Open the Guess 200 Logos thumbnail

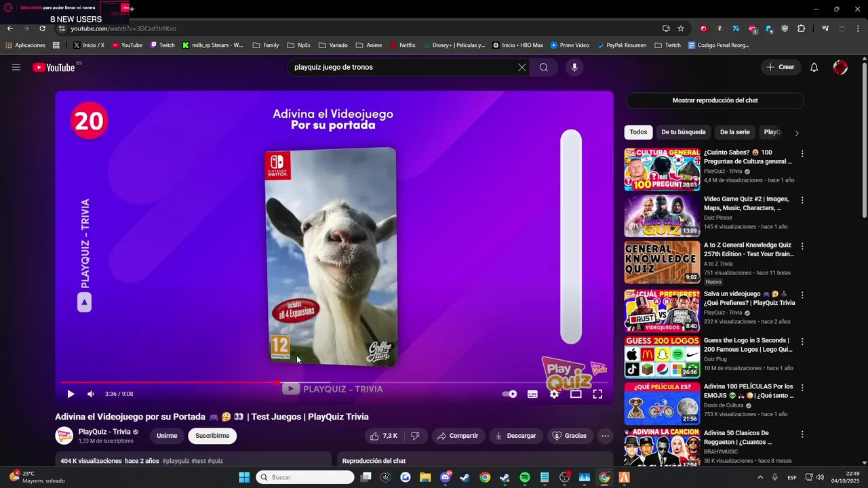pyautogui.click(x=662, y=357)
